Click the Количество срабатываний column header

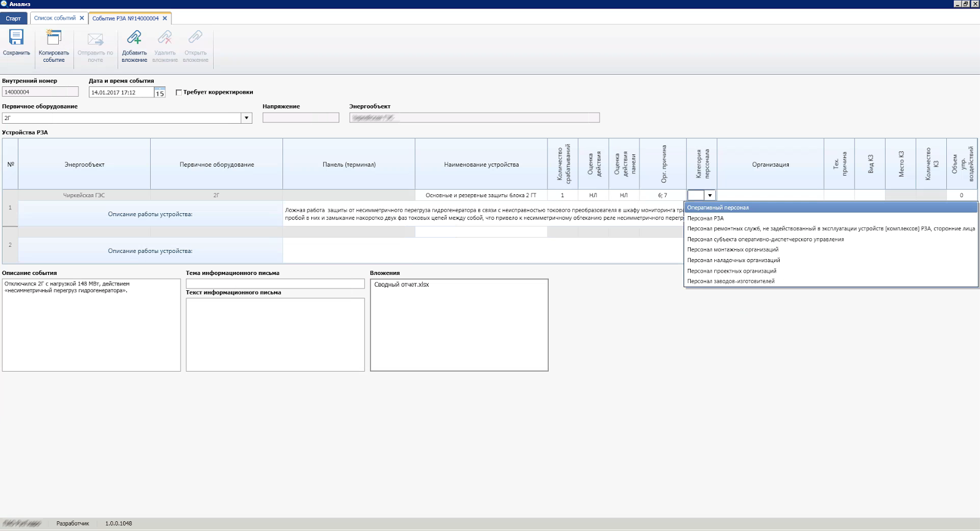tap(563, 164)
